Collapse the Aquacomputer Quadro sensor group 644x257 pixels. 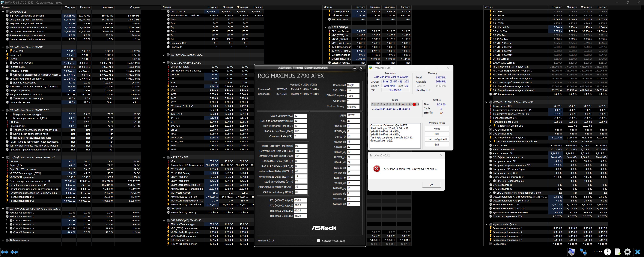(486, 224)
